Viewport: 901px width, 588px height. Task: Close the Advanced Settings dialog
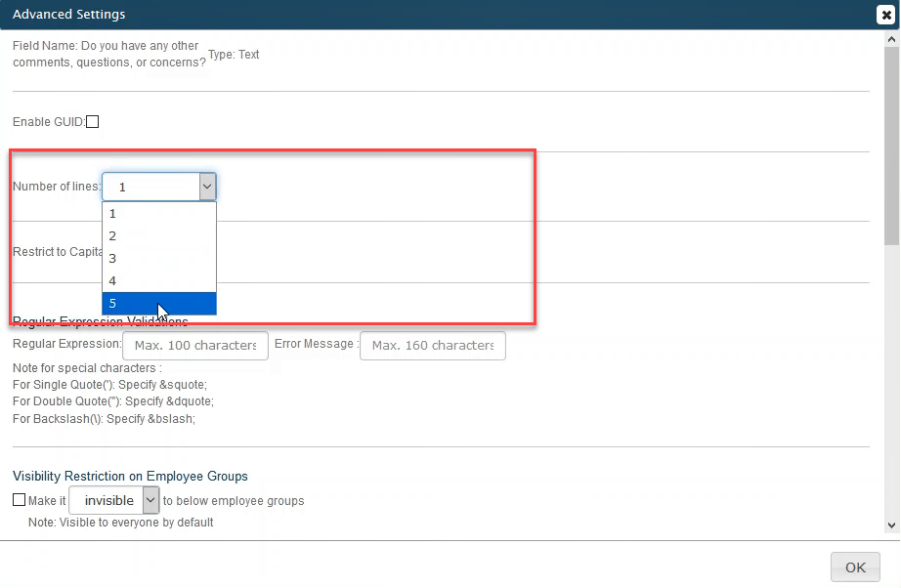click(x=884, y=15)
